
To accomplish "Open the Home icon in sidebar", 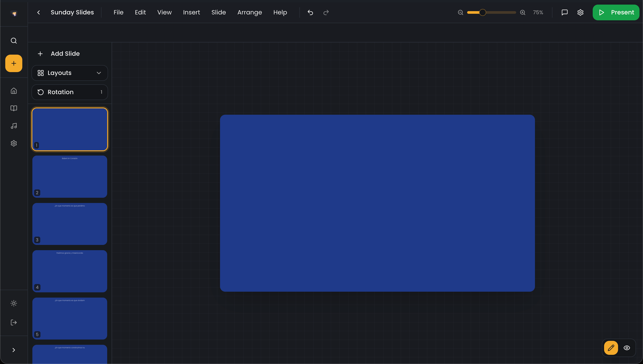I will tap(14, 91).
